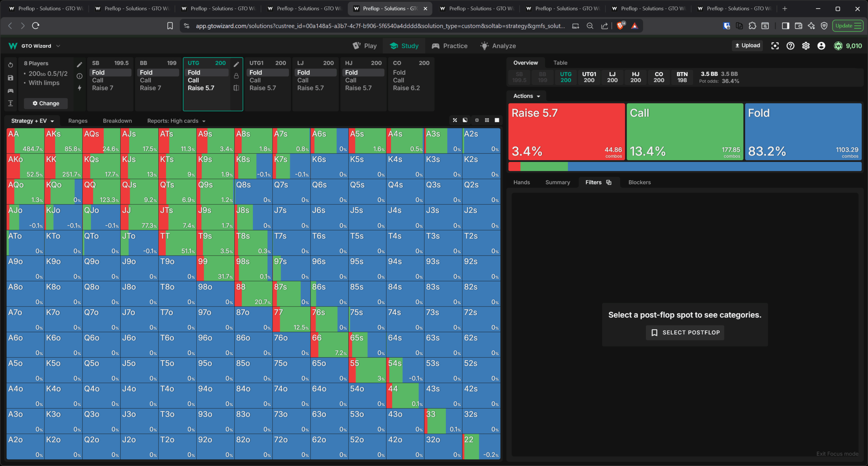
Task: Click the info icon beside 200bb settings
Action: [79, 76]
